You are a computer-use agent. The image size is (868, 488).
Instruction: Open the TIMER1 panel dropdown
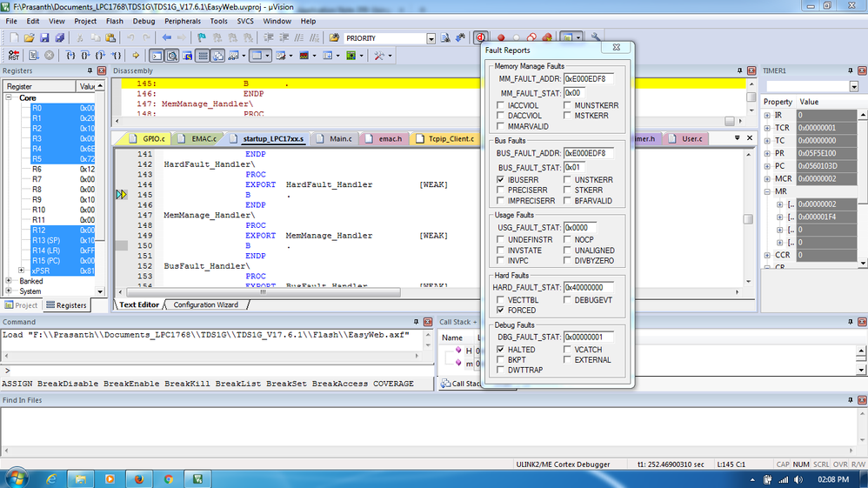pos(853,87)
